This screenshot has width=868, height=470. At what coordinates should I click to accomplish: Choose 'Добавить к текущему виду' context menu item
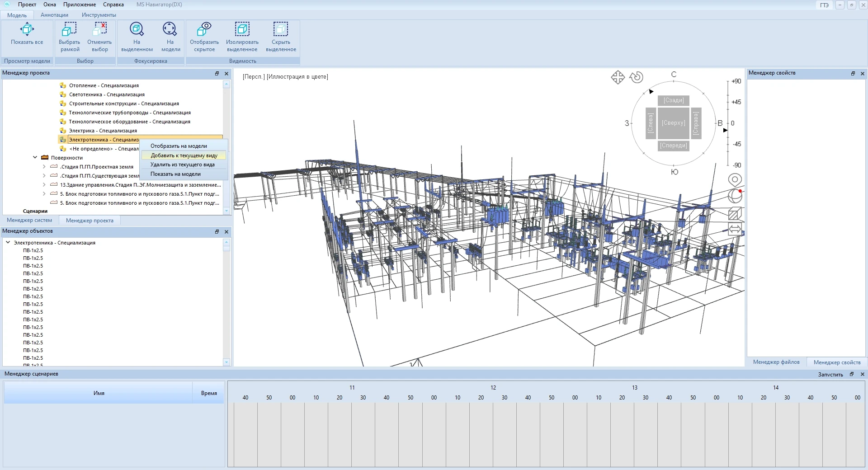184,155
